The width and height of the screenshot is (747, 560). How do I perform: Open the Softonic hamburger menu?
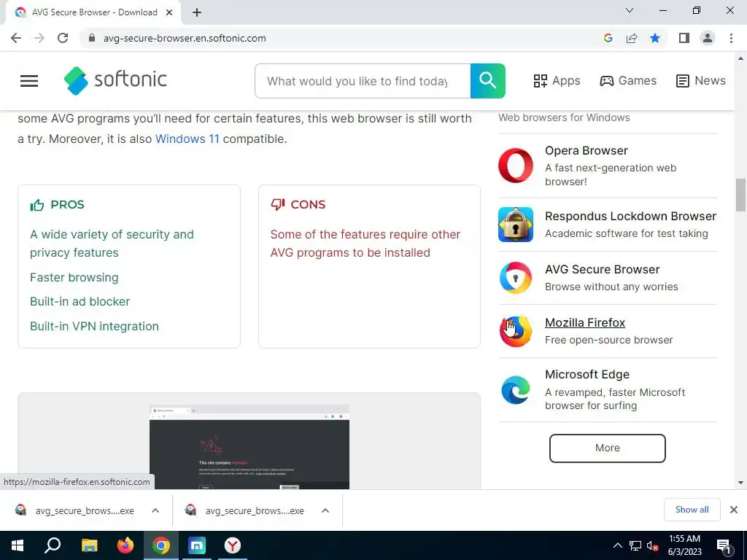29,81
